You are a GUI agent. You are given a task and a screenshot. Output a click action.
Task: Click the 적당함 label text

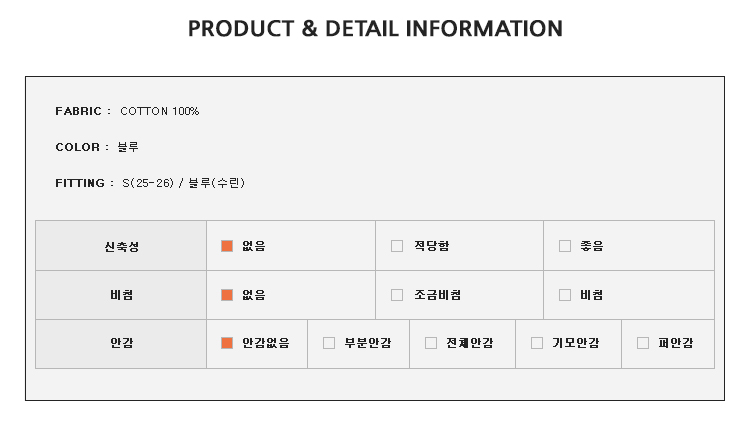[x=431, y=246]
